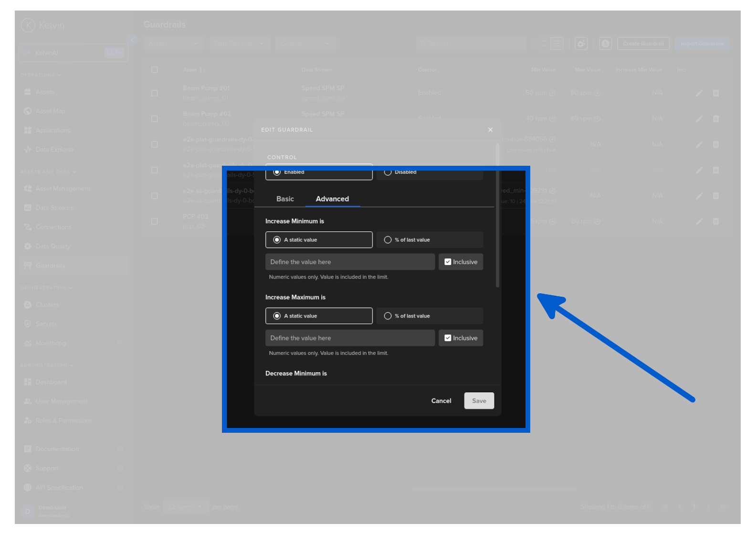Collapse the sidebar with the chevron button

[x=132, y=40]
